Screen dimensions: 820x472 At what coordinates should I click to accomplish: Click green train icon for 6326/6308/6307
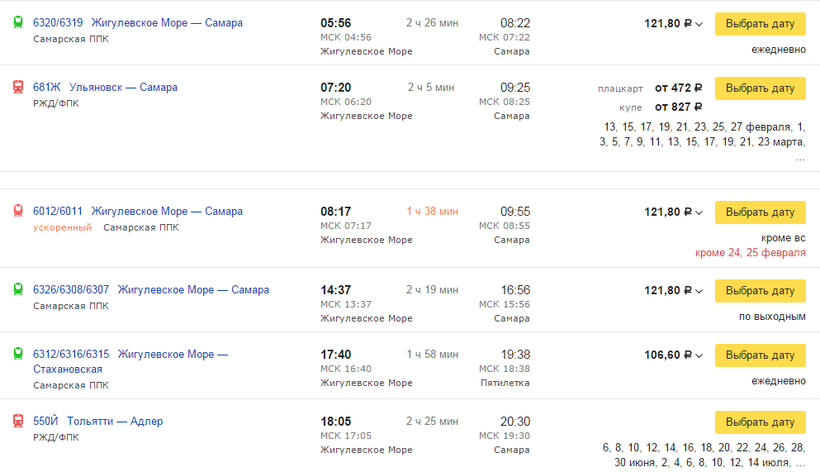[x=17, y=290]
